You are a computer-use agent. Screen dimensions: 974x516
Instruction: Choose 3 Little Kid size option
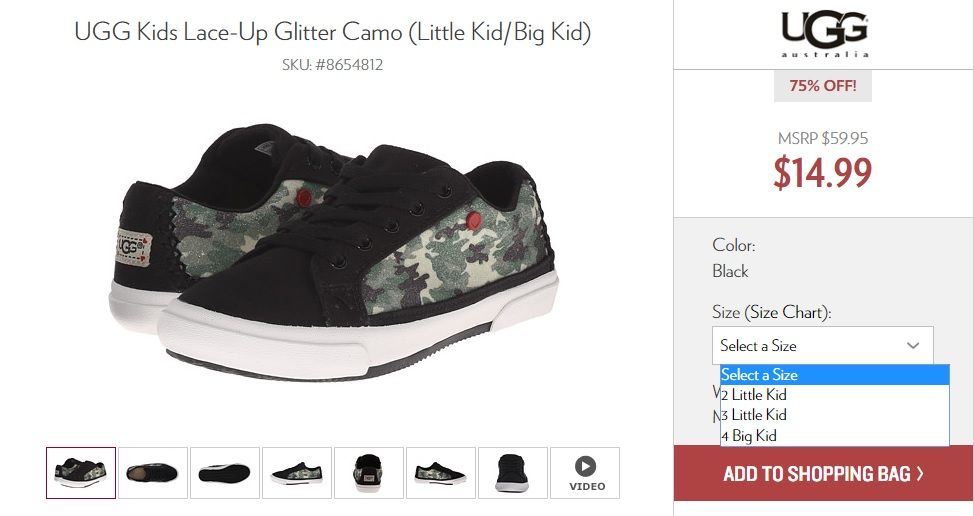tap(834, 415)
